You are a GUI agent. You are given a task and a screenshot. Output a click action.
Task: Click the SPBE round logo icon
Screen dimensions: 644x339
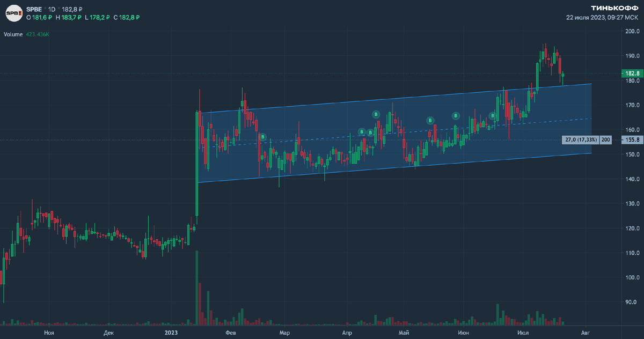point(13,13)
